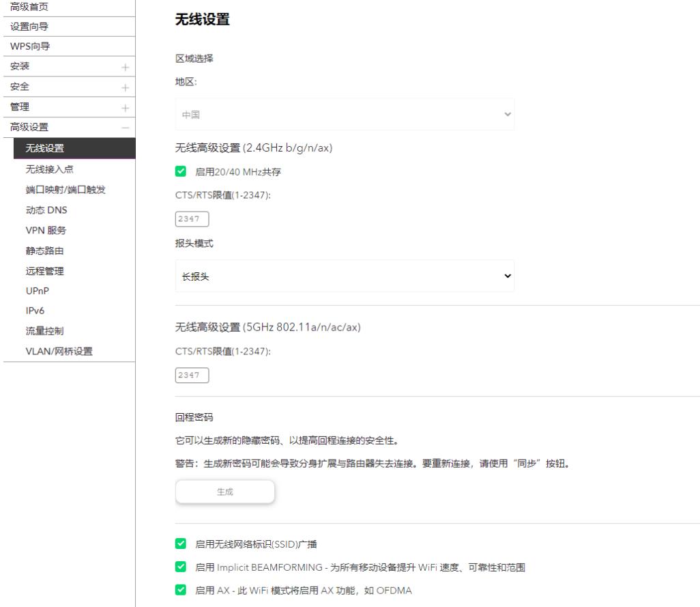
Task: Open the 报头模式 dropdown
Action: coord(344,276)
